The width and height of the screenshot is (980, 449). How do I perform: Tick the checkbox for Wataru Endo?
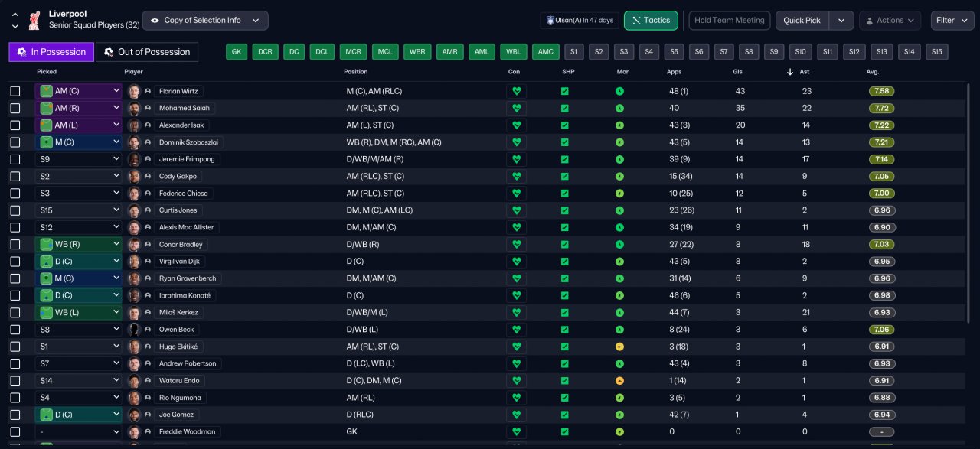(15, 381)
